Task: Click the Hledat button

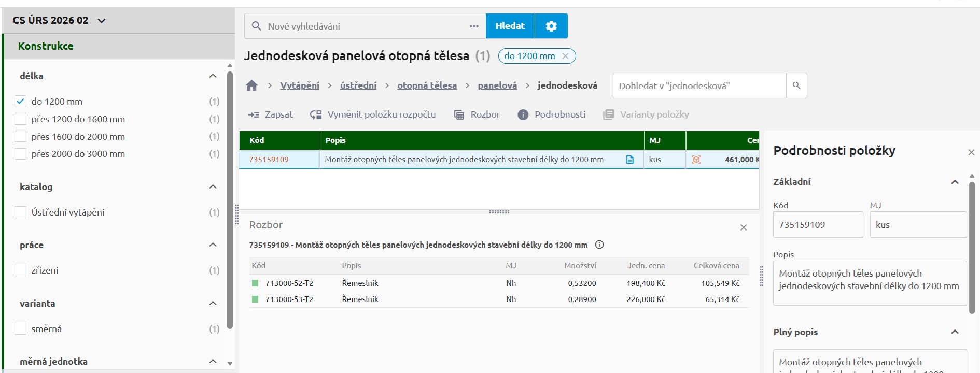Action: pos(510,26)
